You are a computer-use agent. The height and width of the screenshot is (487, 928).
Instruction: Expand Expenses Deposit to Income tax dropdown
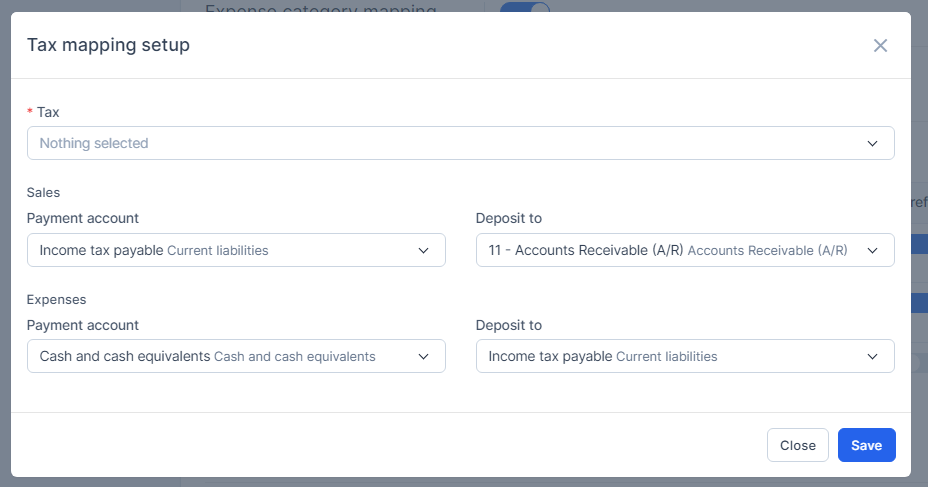(670, 356)
